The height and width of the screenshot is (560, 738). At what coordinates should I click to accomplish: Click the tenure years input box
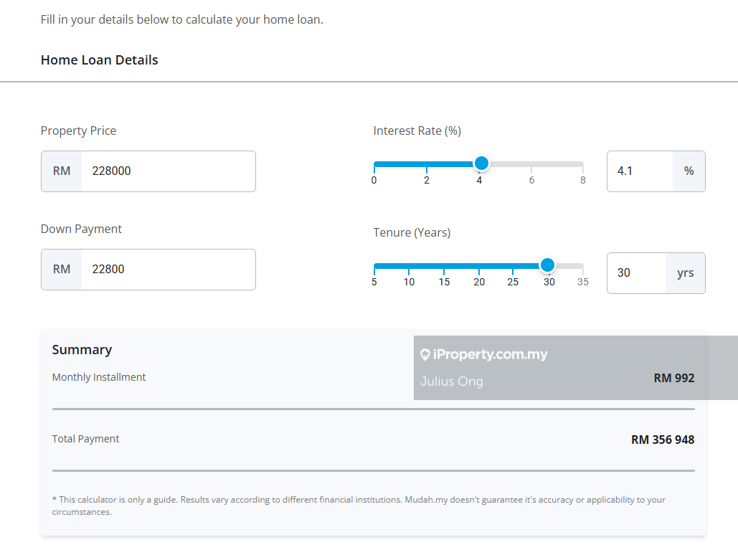(x=636, y=273)
